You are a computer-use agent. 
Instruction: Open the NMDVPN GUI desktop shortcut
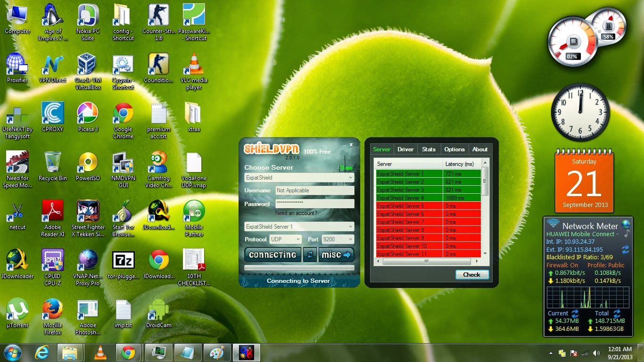123,169
